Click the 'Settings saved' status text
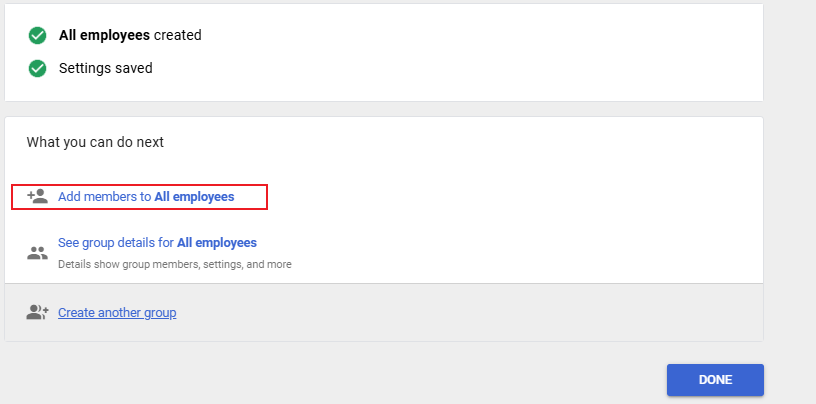 click(106, 69)
